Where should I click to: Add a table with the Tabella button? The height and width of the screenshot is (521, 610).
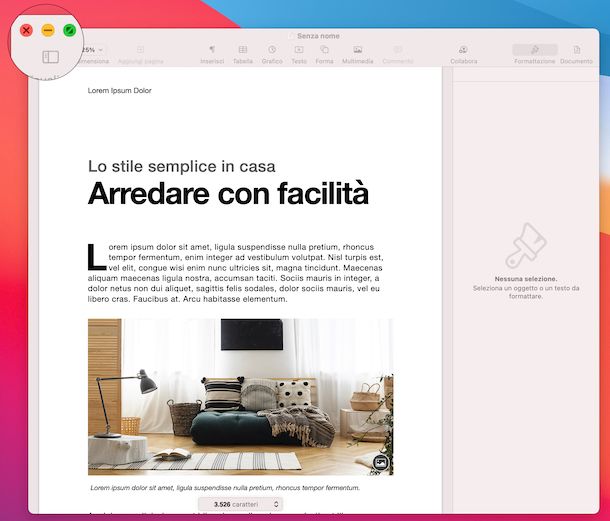[243, 54]
